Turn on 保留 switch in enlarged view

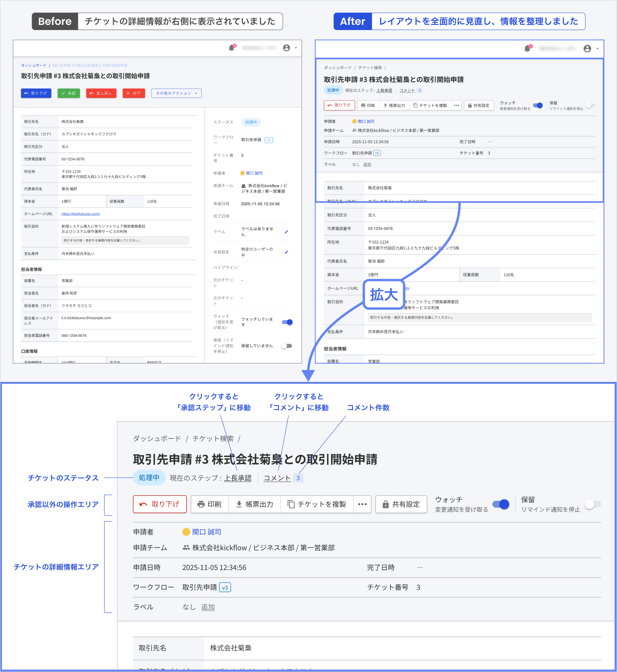(x=592, y=504)
